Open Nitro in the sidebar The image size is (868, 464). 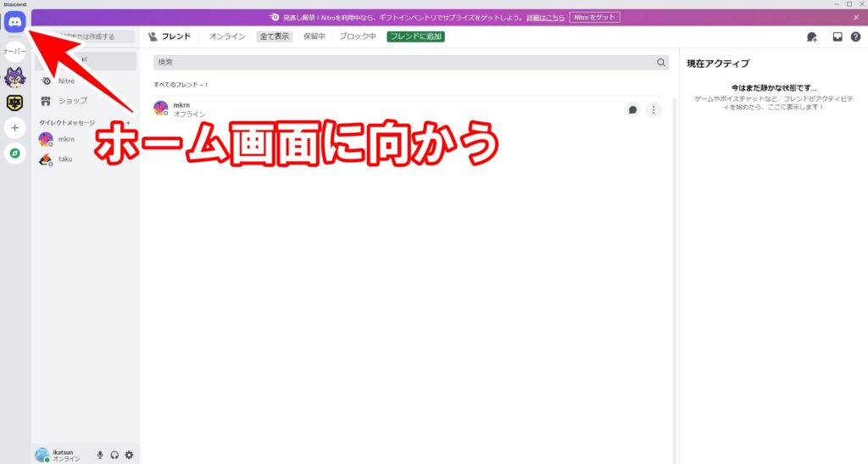86,81
